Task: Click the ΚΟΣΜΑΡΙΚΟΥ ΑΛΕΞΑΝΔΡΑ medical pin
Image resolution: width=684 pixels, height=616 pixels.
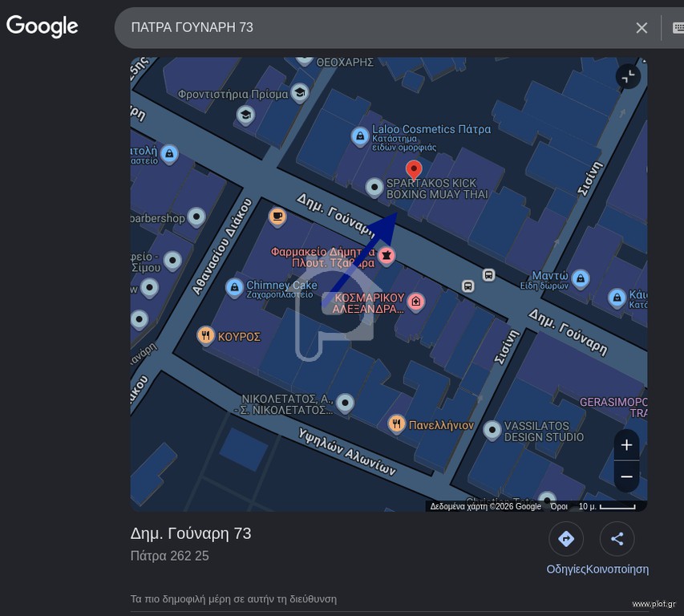Action: [x=415, y=302]
